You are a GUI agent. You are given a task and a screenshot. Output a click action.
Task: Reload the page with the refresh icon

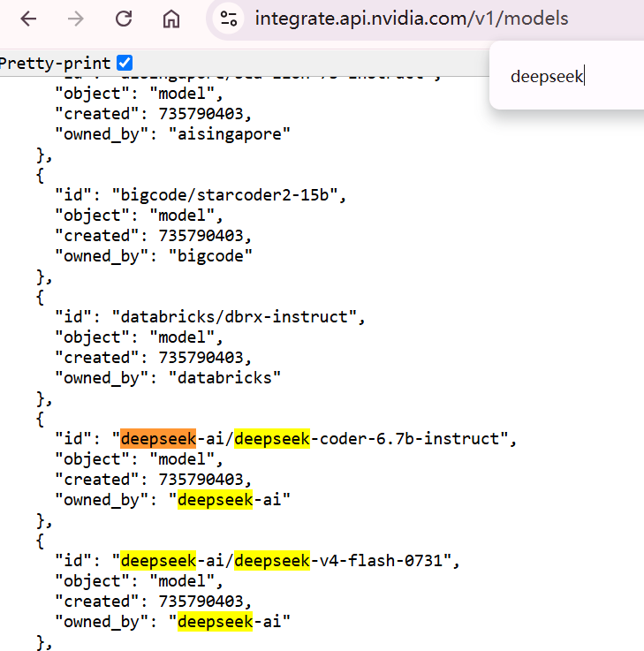124,19
